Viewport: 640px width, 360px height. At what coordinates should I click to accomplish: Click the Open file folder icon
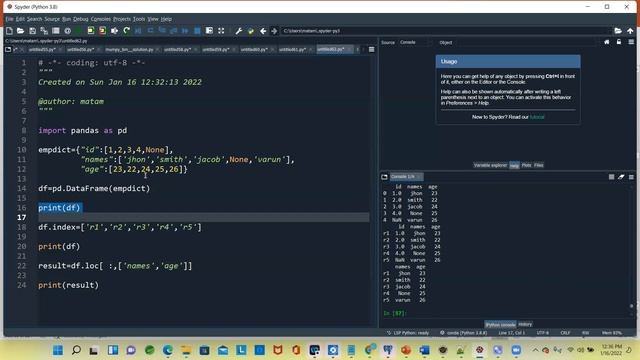click(x=20, y=31)
